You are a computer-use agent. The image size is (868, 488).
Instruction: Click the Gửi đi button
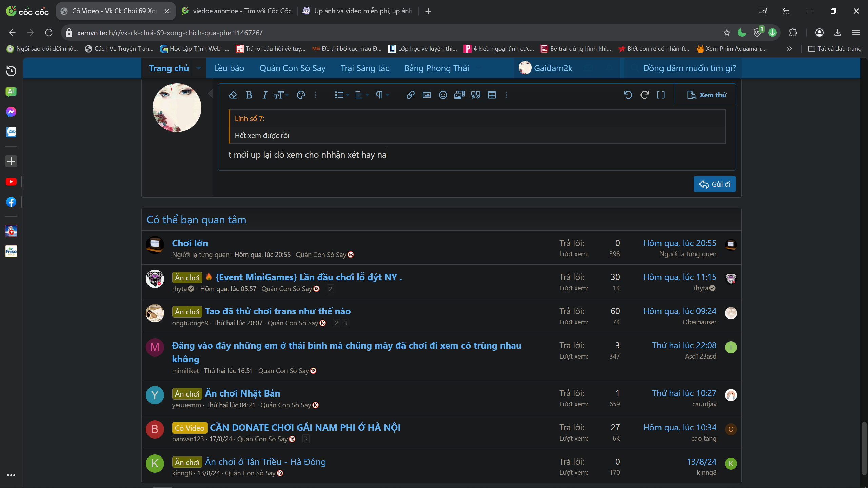[x=715, y=184]
